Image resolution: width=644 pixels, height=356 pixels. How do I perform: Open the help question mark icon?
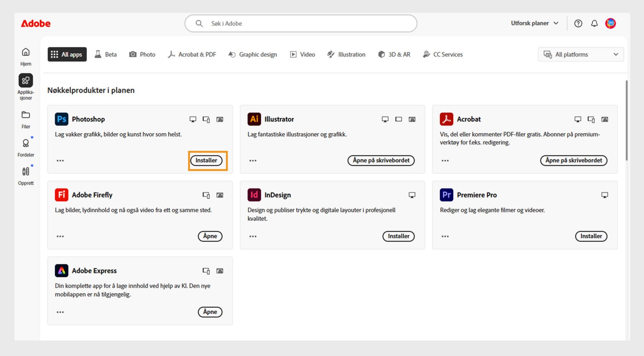[x=578, y=23]
